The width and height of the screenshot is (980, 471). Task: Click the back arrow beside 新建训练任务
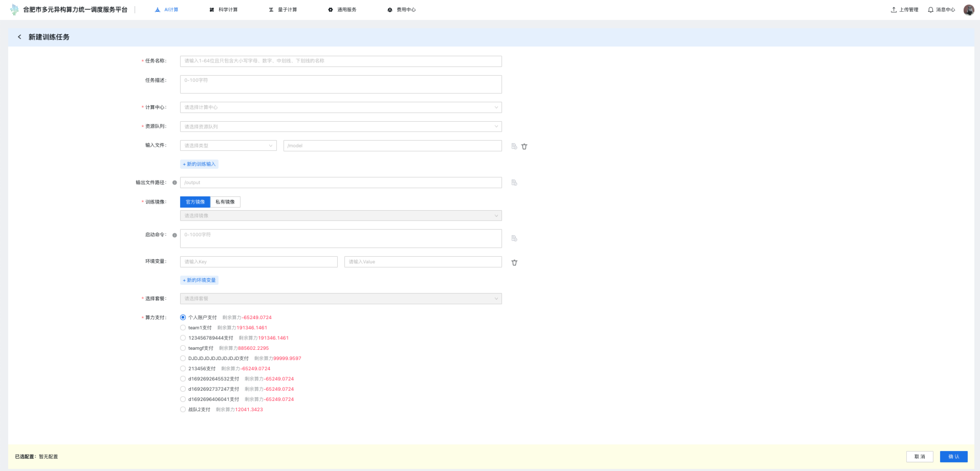click(x=19, y=37)
